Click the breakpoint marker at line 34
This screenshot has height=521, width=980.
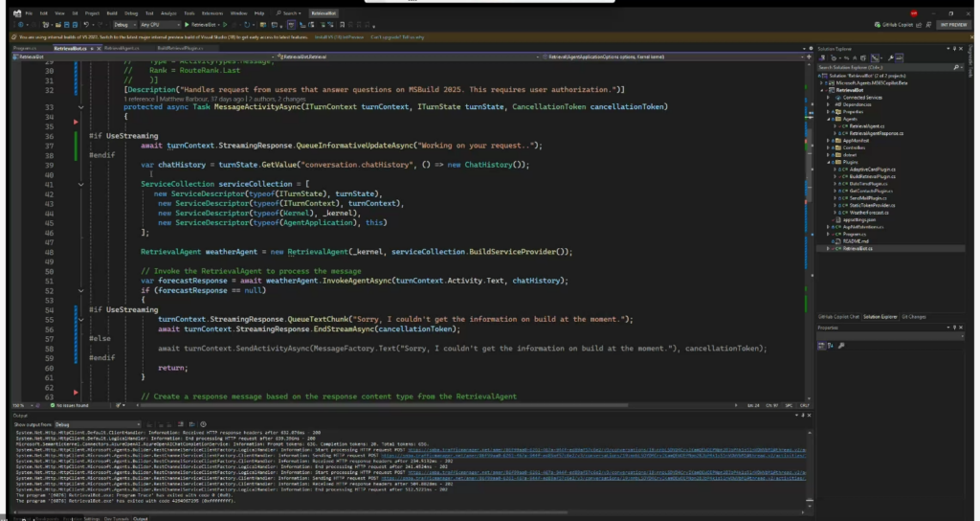(77, 122)
